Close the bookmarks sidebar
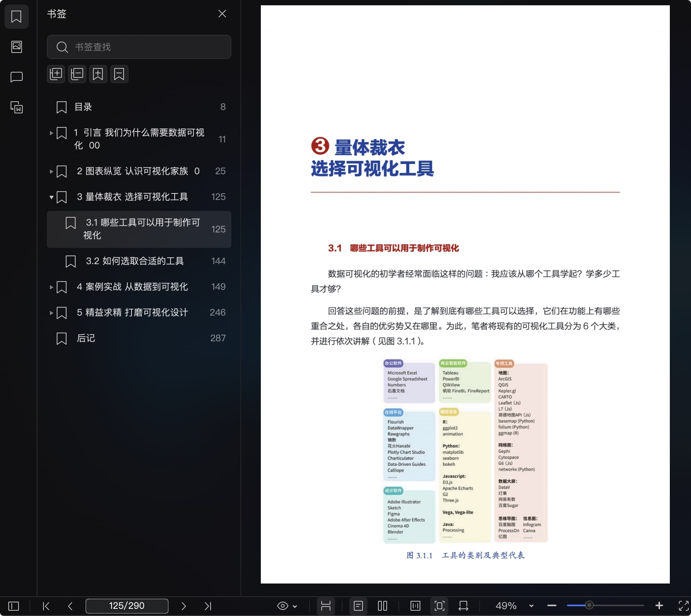 (222, 14)
